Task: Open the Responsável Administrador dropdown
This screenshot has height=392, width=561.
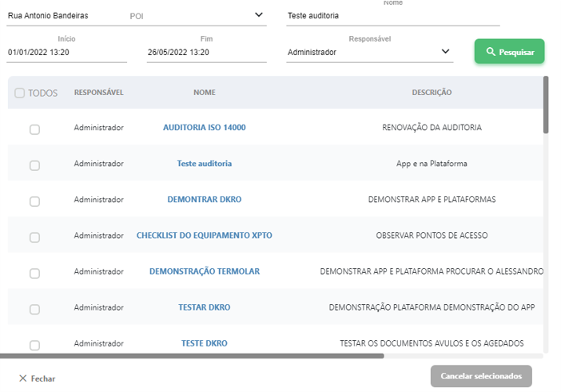Action: [x=445, y=53]
